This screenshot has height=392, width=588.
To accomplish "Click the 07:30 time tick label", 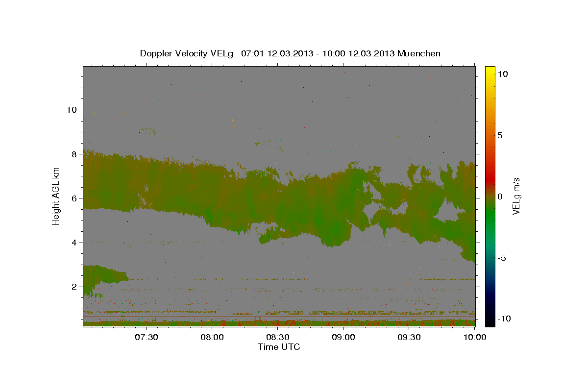I will point(146,337).
